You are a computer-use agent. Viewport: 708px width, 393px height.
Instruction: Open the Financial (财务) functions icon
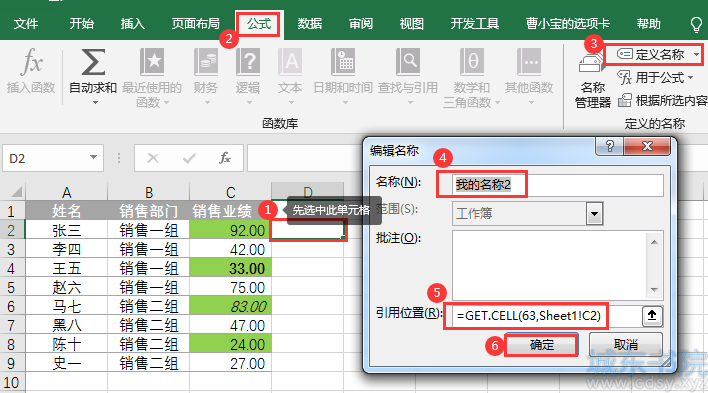coord(205,62)
